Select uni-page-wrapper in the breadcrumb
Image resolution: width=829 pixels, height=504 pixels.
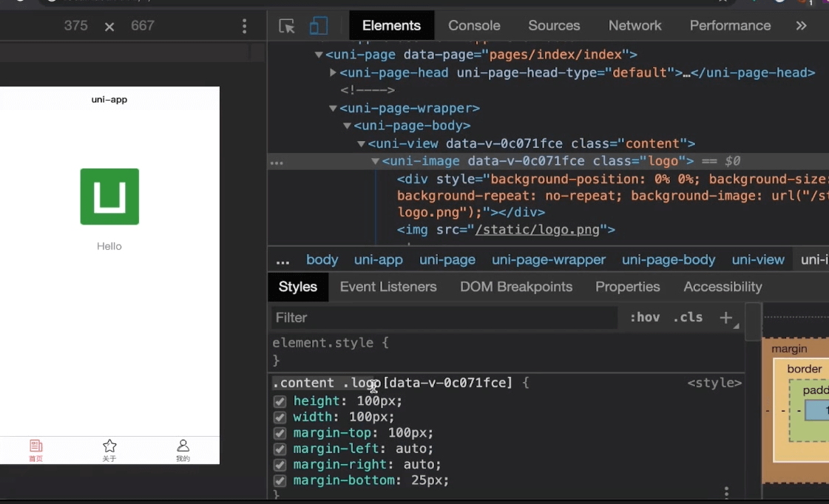click(x=549, y=260)
